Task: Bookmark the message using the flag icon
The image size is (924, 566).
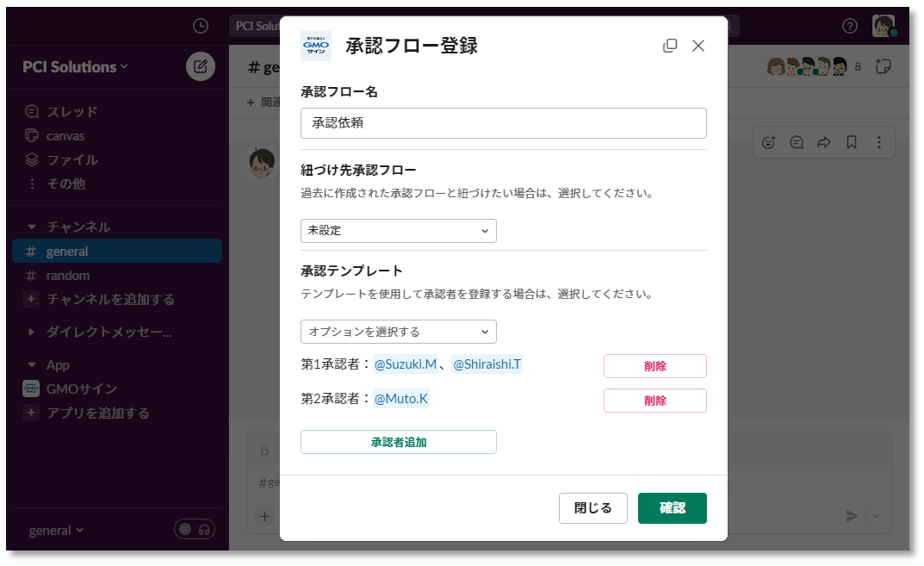Action: pyautogui.click(x=852, y=142)
